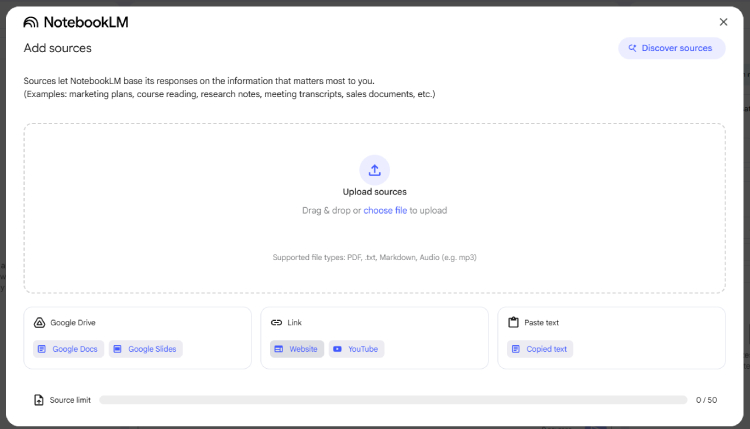
Task: Click the Link chain icon
Action: [x=276, y=323]
